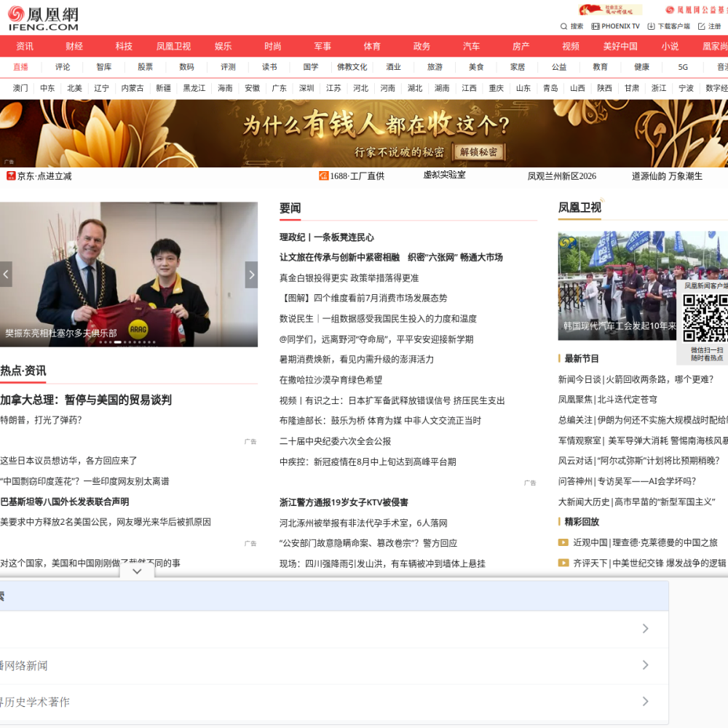Advance the carousel with the right arrow
The height and width of the screenshot is (728, 728).
[251, 274]
